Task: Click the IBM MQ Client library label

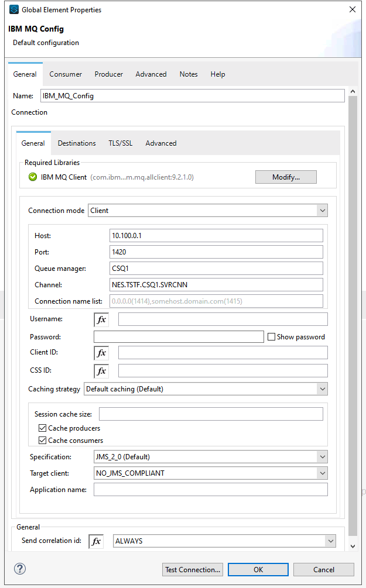Action: (64, 177)
